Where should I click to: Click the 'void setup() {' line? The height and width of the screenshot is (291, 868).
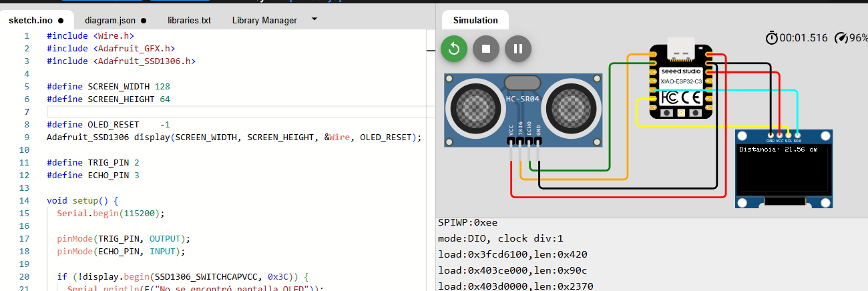tap(82, 200)
